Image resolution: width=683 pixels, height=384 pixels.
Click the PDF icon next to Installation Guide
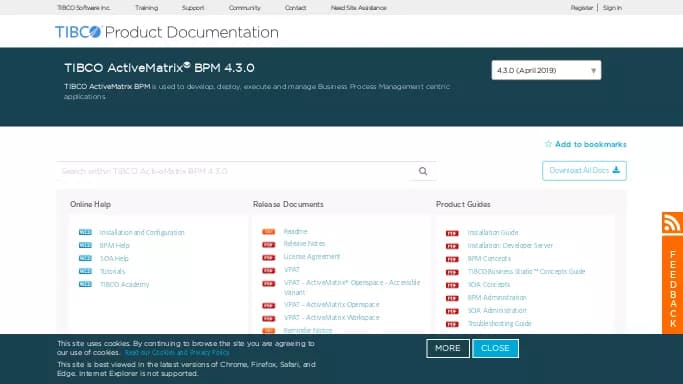(452, 233)
